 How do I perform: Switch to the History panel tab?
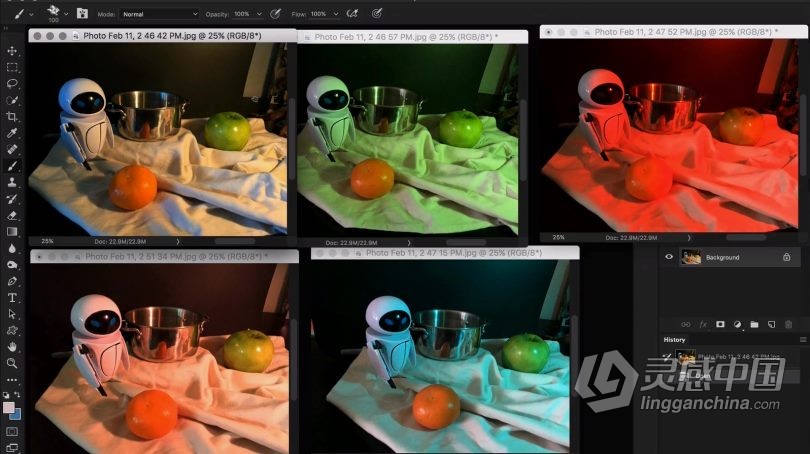pyautogui.click(x=674, y=339)
